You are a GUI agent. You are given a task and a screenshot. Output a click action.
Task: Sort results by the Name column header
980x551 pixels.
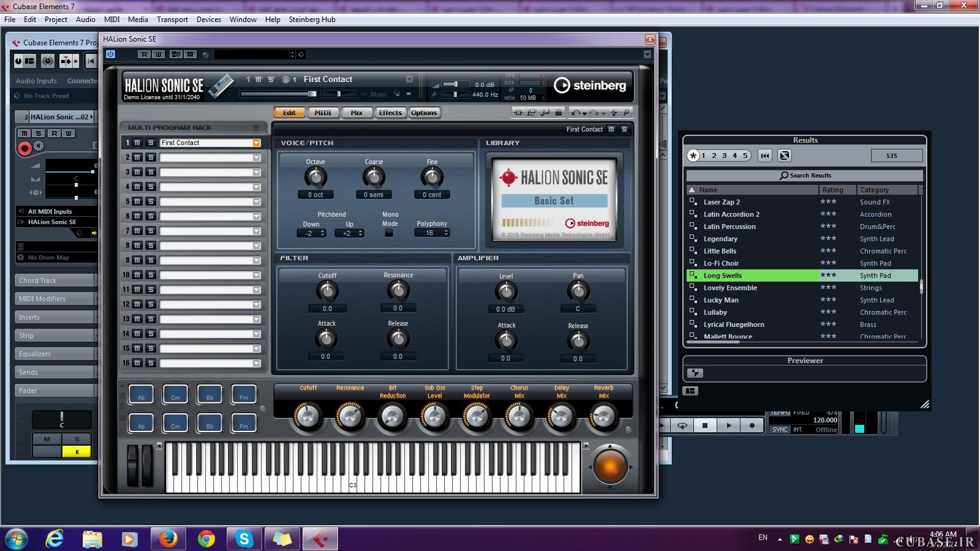click(752, 190)
